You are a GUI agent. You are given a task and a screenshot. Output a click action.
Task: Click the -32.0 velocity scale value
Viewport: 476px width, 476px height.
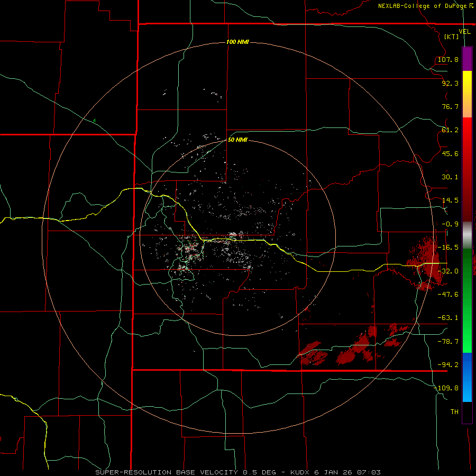pyautogui.click(x=448, y=271)
